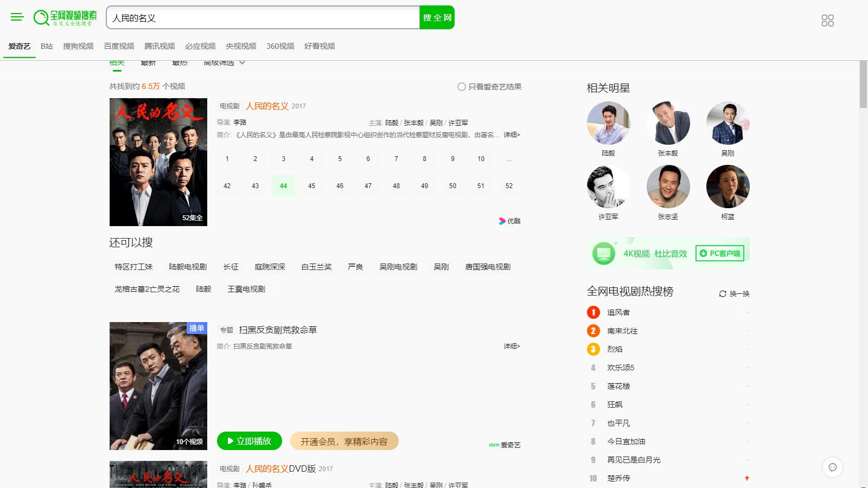Search related term 龙棺古墓2亡灵之花

147,290
